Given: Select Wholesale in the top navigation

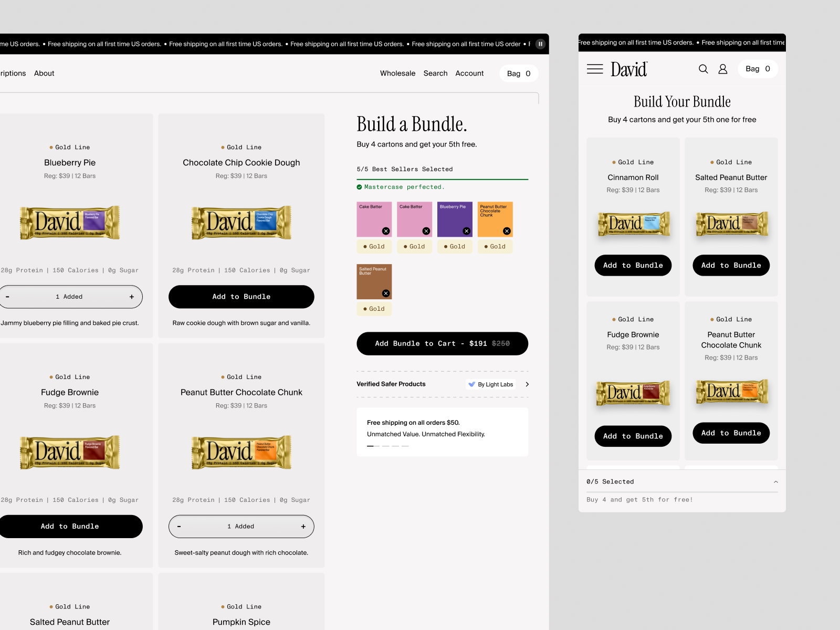Looking at the screenshot, I should 397,73.
